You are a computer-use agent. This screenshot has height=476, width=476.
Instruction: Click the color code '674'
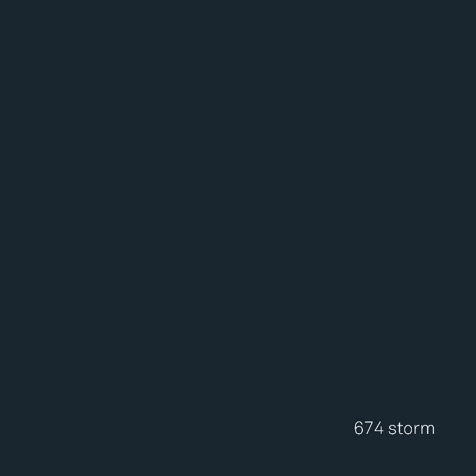pos(369,428)
